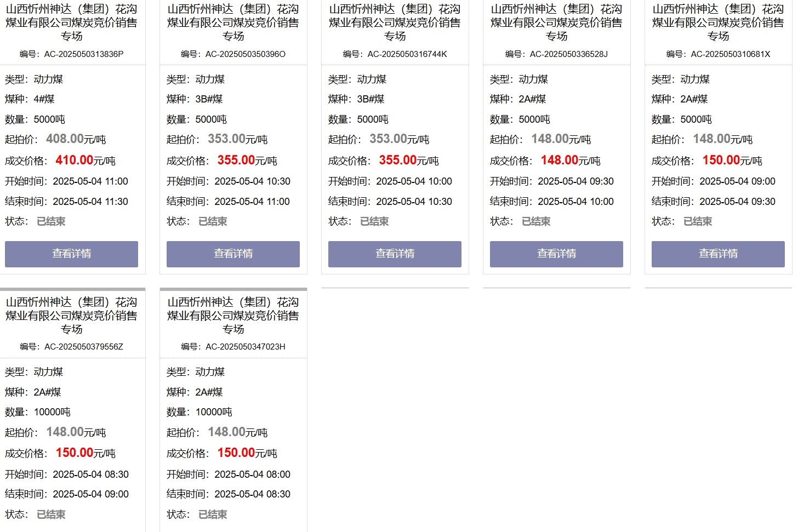Select code AC-2025050379556Z
Image resolution: width=798 pixels, height=532 pixels.
[84, 346]
